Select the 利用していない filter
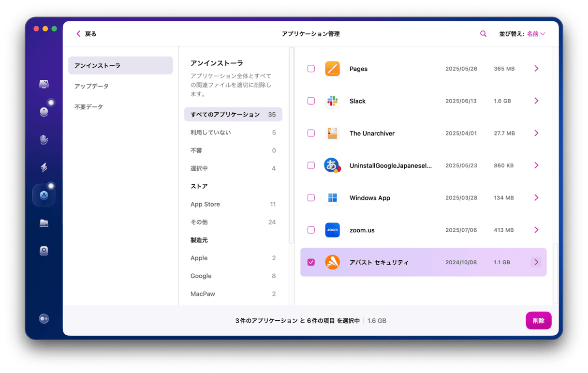The height and width of the screenshot is (373, 588). (x=233, y=133)
